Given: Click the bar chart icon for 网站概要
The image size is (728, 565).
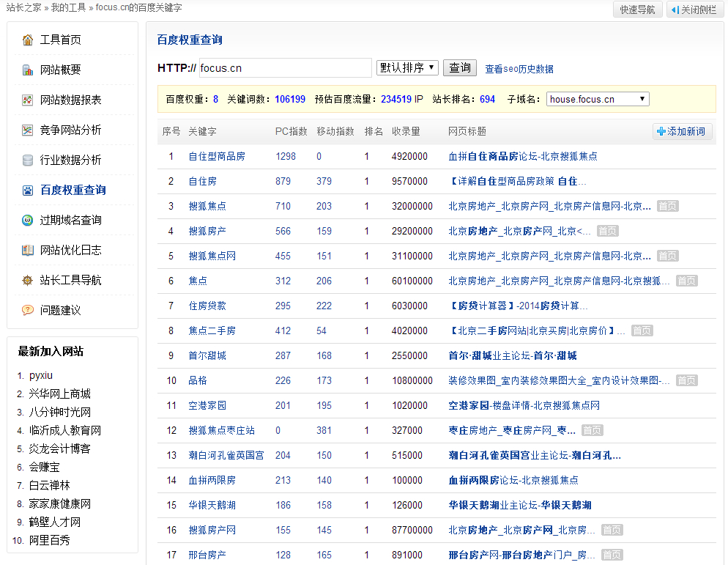Looking at the screenshot, I should [28, 70].
